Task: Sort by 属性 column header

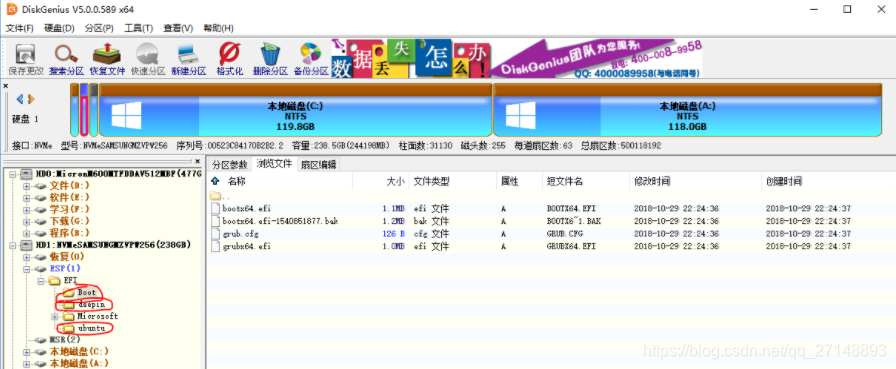Action: 510,182
